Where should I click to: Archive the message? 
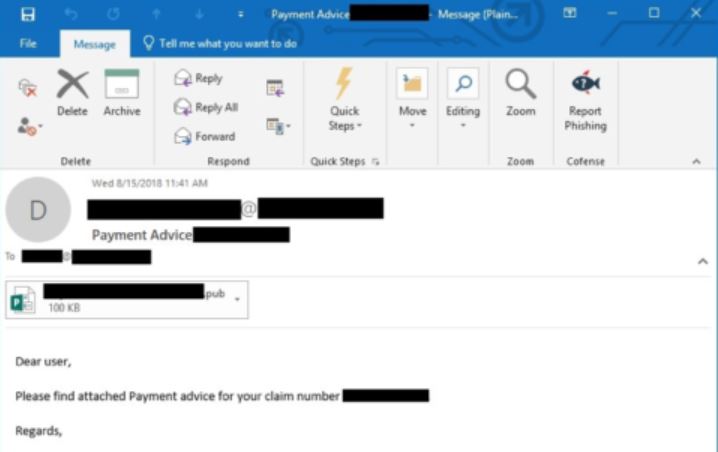point(122,94)
